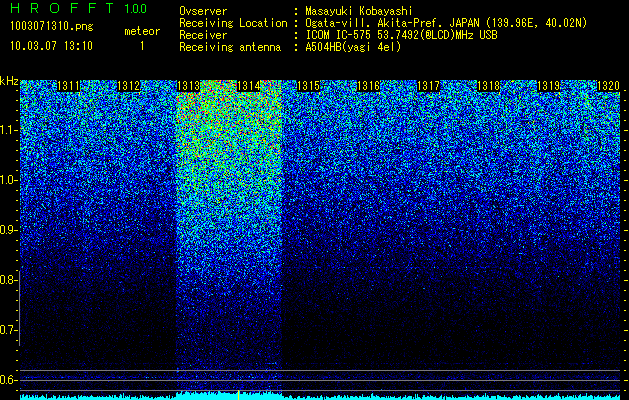Image resolution: width=629 pixels, height=400 pixels.
Task: Click the 1.1 frequency axis label
Action: [x=8, y=130]
